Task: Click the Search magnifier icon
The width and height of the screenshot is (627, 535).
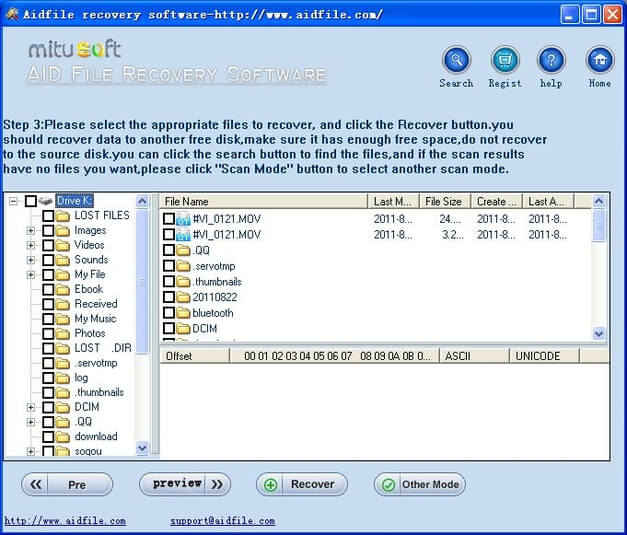Action: point(456,60)
